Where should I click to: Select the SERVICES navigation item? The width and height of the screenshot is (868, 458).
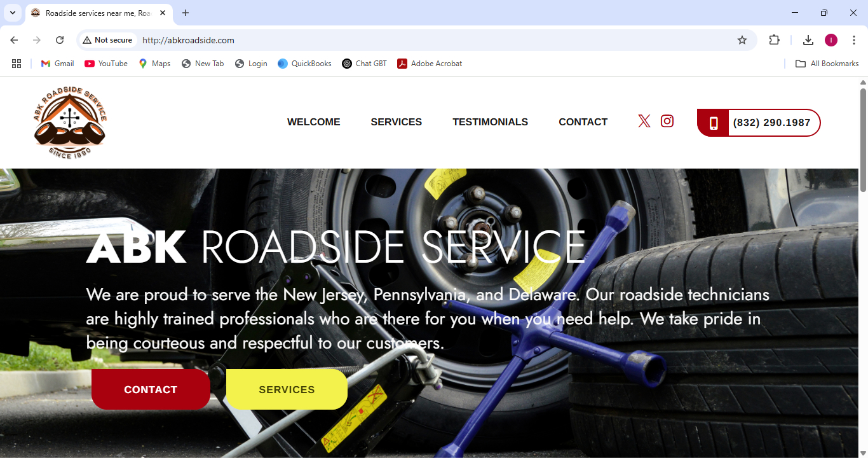click(x=397, y=122)
